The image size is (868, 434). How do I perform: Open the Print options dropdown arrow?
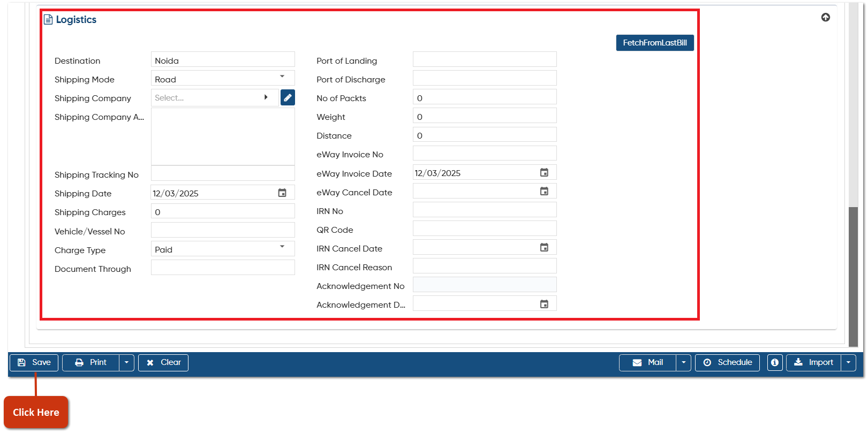126,362
